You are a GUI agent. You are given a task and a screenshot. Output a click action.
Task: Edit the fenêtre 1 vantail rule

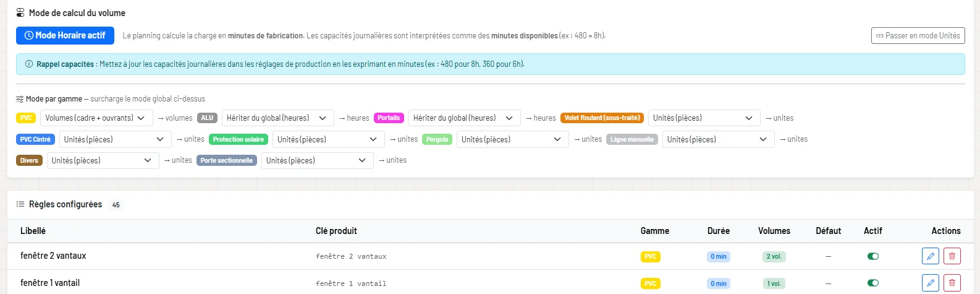coord(930,283)
